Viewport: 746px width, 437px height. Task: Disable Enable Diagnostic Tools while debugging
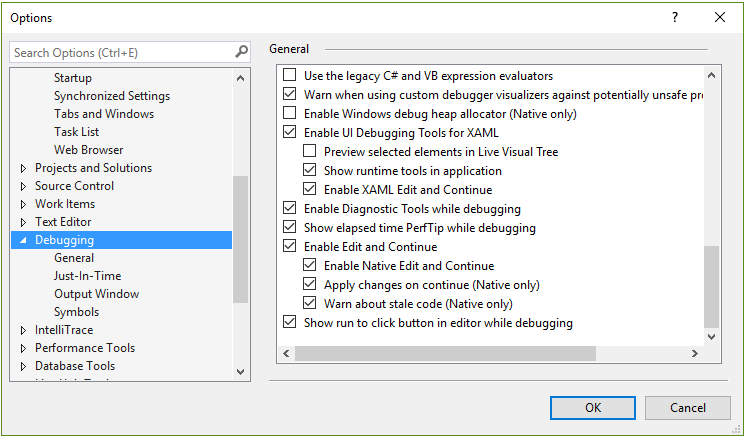point(290,209)
